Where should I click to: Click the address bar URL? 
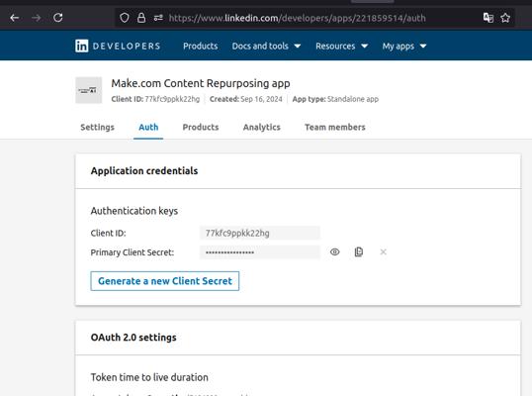pyautogui.click(x=297, y=18)
